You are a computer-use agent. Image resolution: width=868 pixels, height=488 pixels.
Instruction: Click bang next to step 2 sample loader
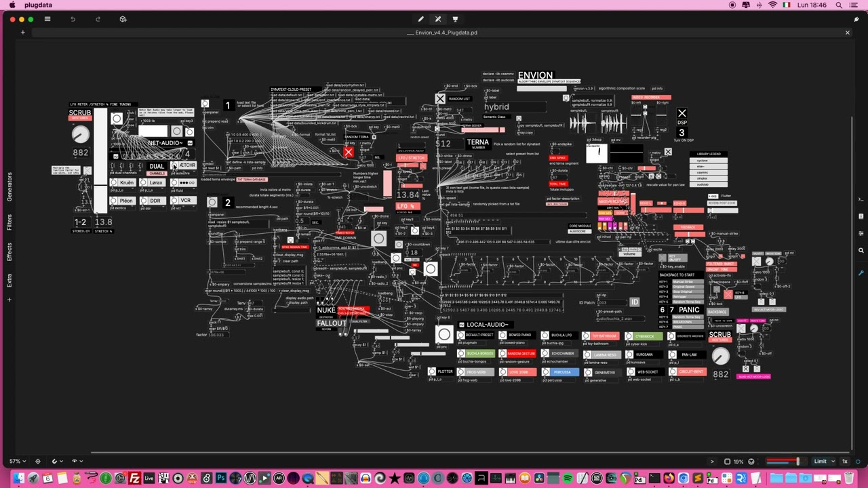tap(212, 202)
